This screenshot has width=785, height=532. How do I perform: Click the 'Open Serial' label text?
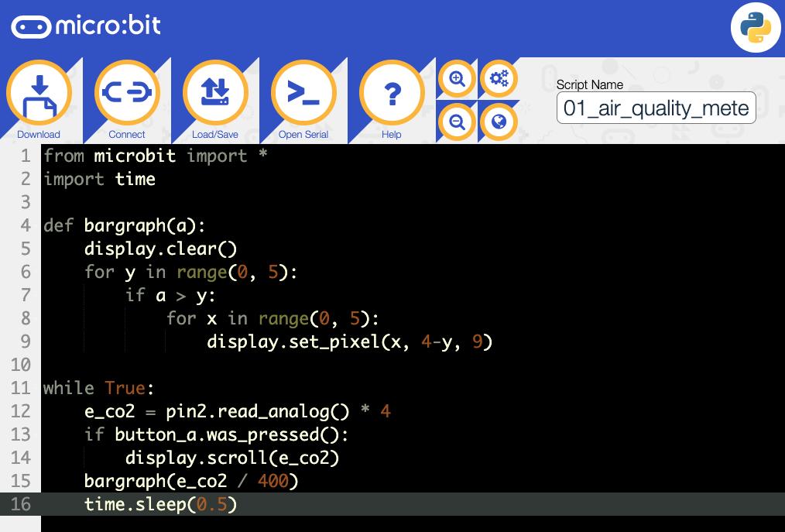303,134
